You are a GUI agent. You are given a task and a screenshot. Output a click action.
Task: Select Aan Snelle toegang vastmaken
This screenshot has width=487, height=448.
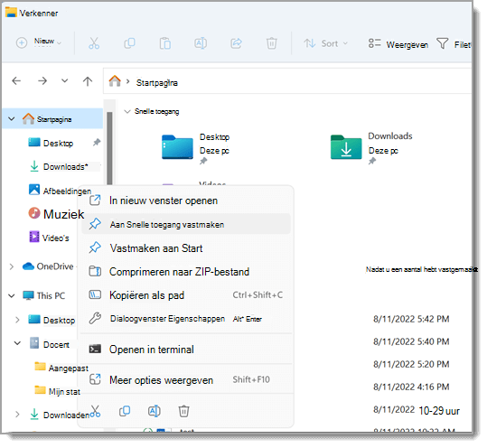pyautogui.click(x=186, y=224)
